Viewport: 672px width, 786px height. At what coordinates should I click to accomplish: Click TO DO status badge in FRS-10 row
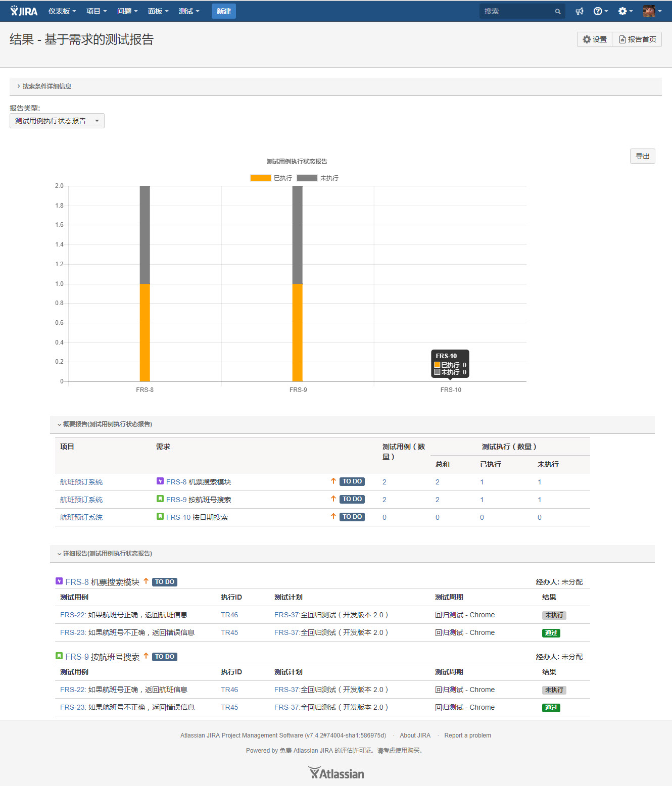click(352, 517)
